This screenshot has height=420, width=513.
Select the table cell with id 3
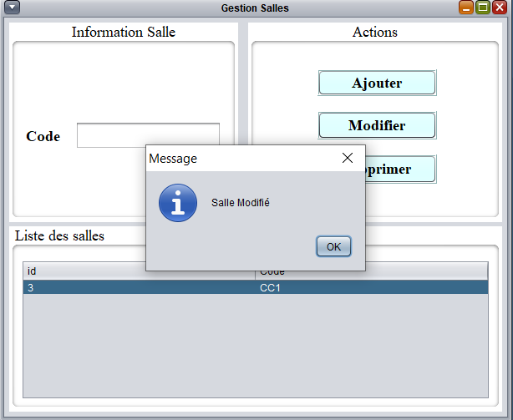(139, 287)
